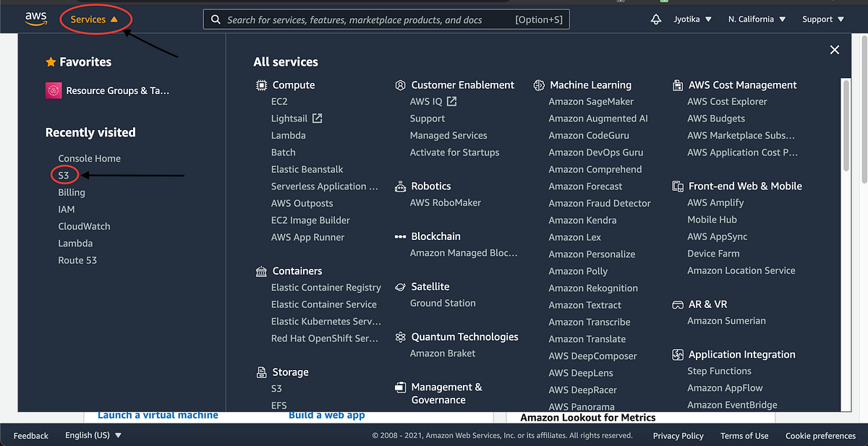Click the Blockchain category icon

pyautogui.click(x=401, y=236)
